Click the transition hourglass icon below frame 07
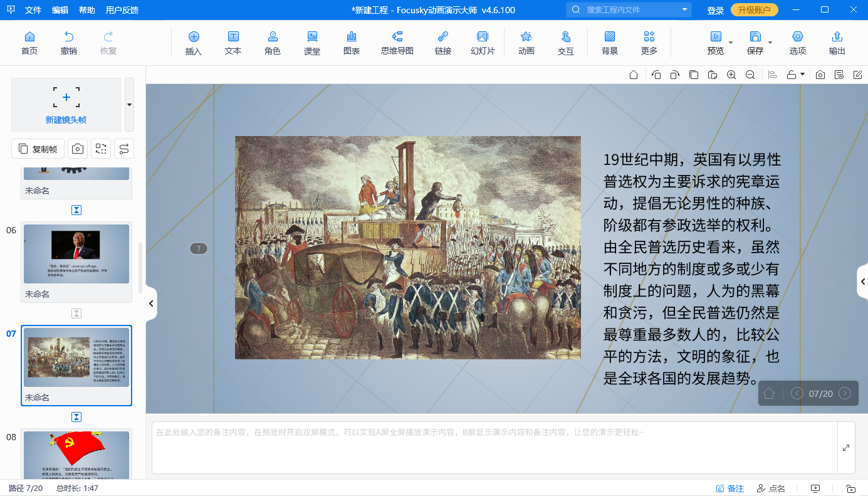The image size is (868, 496). (x=76, y=417)
